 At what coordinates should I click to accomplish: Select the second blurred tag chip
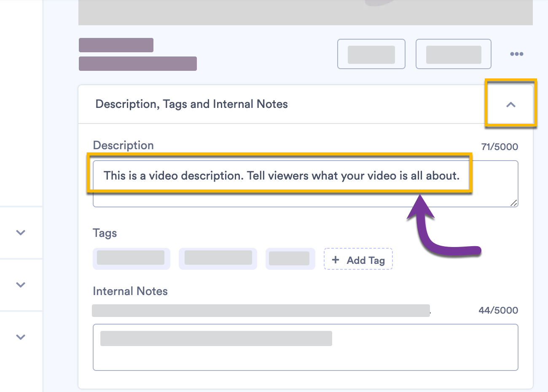218,258
